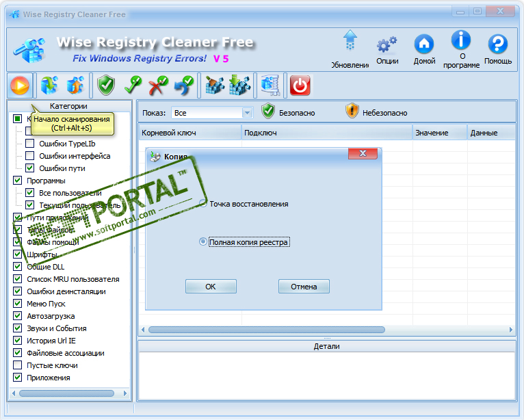Sort by Корневой ключ column header

click(x=189, y=133)
